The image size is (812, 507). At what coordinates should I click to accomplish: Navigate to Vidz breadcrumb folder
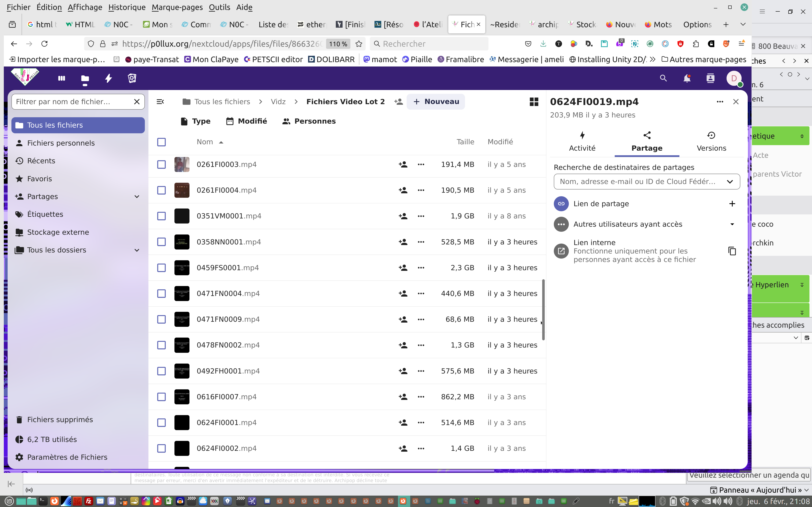[278, 102]
